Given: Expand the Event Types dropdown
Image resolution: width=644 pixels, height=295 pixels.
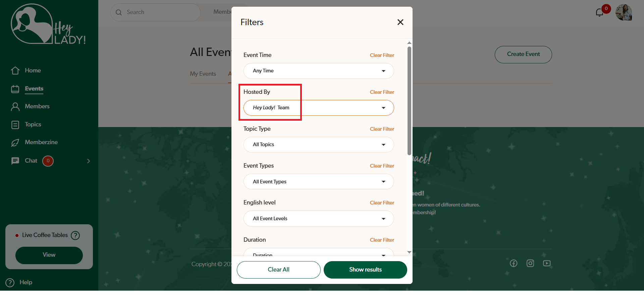Looking at the screenshot, I should pyautogui.click(x=318, y=182).
